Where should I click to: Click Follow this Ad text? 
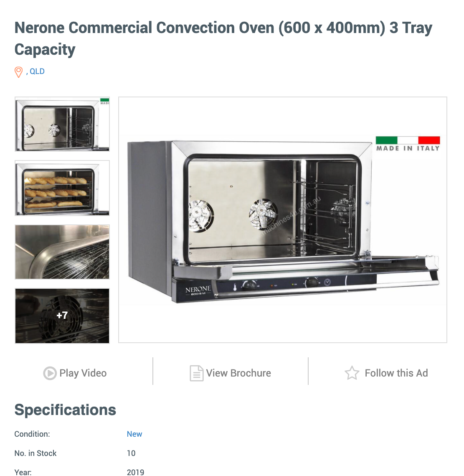click(x=396, y=373)
